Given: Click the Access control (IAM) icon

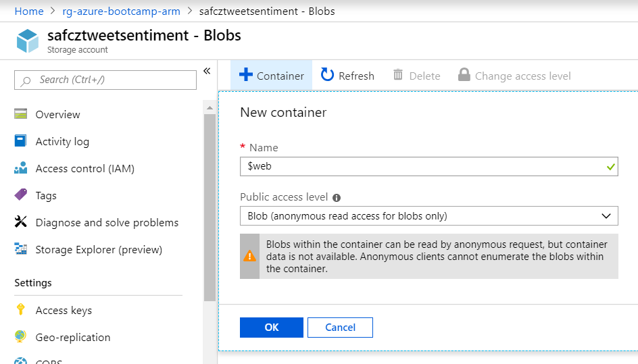Looking at the screenshot, I should click(21, 168).
